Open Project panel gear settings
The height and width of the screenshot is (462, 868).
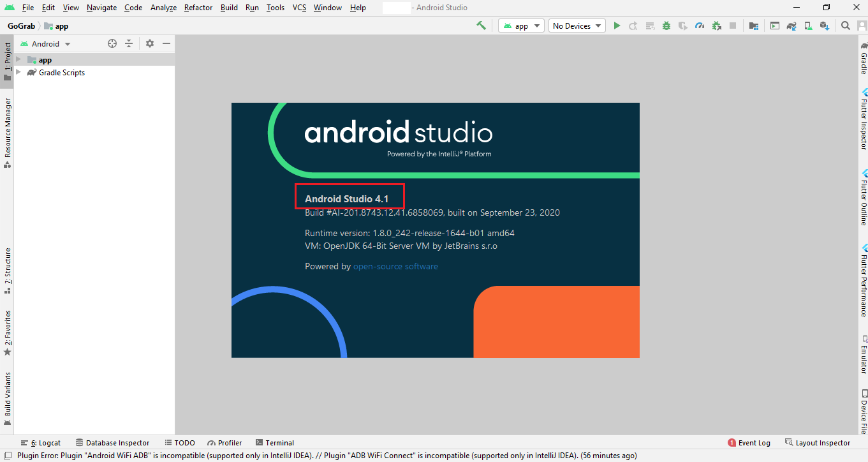[x=150, y=43]
